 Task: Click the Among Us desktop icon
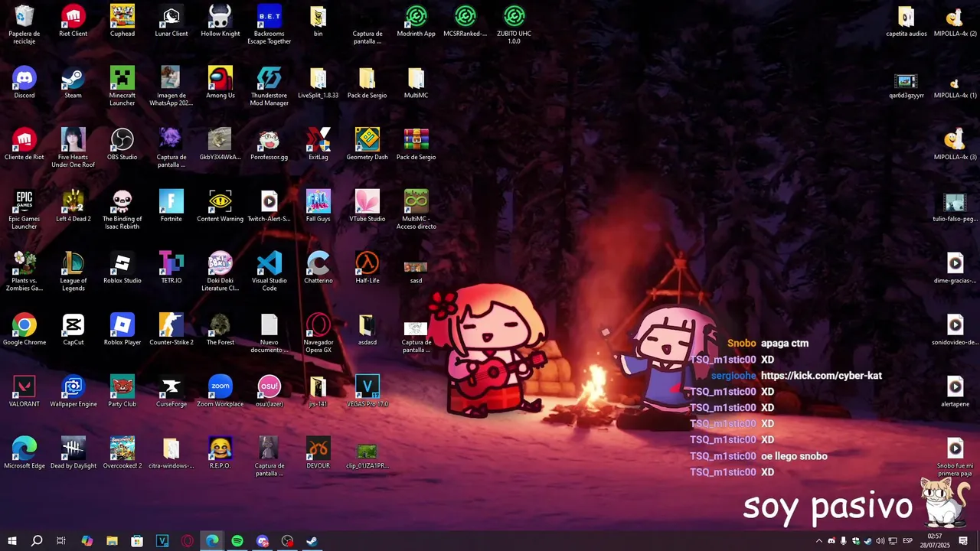coord(220,83)
